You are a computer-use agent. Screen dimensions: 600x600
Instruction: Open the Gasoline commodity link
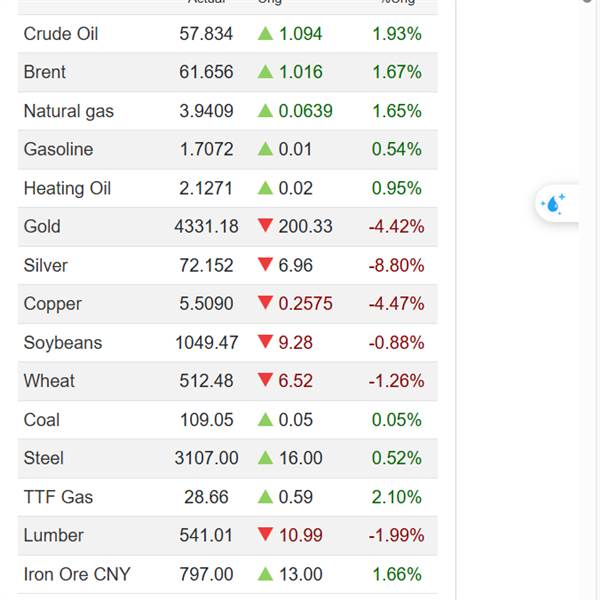pyautogui.click(x=58, y=149)
